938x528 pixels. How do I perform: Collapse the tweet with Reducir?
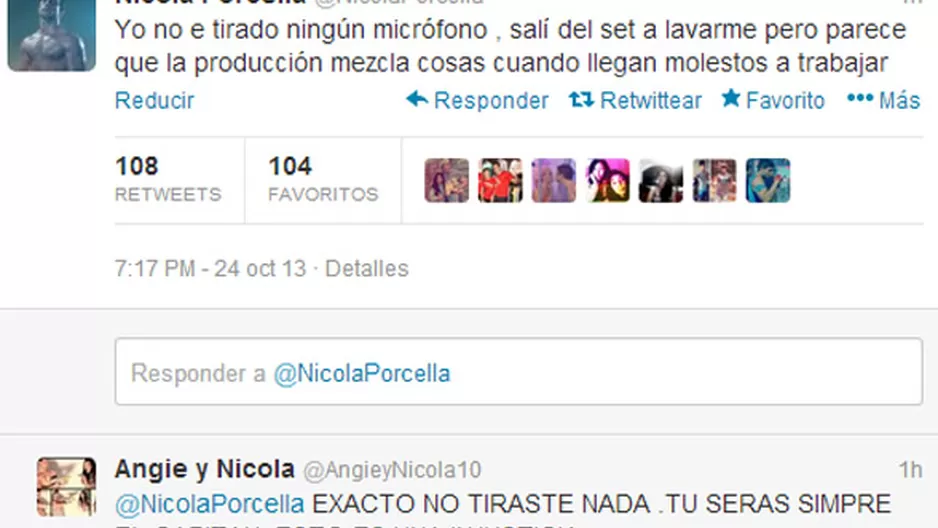coord(154,100)
